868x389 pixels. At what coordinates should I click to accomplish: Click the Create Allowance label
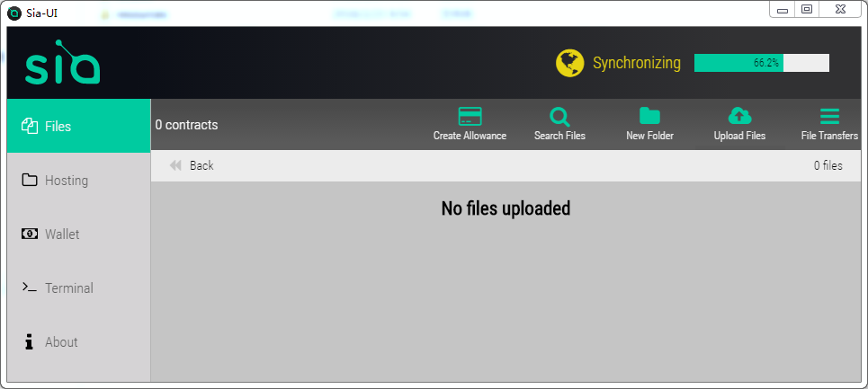tap(470, 136)
